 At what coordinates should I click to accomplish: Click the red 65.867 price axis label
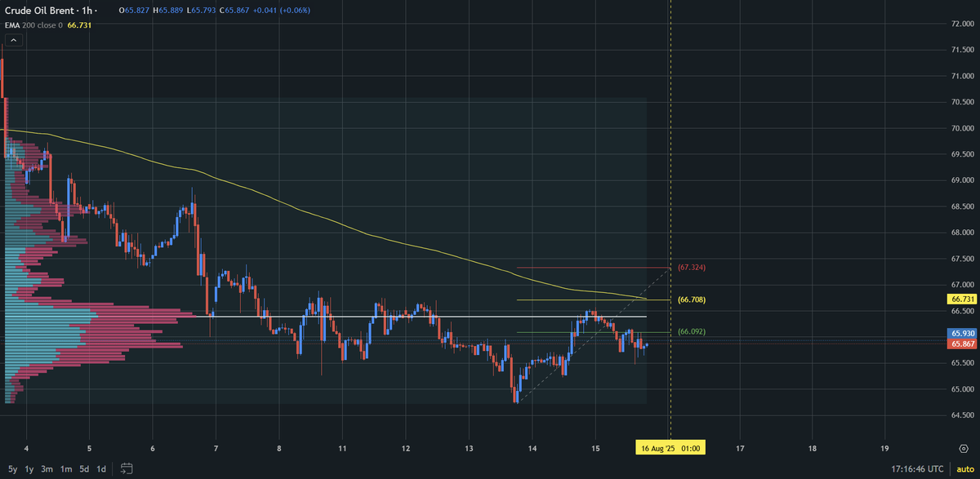coord(960,345)
